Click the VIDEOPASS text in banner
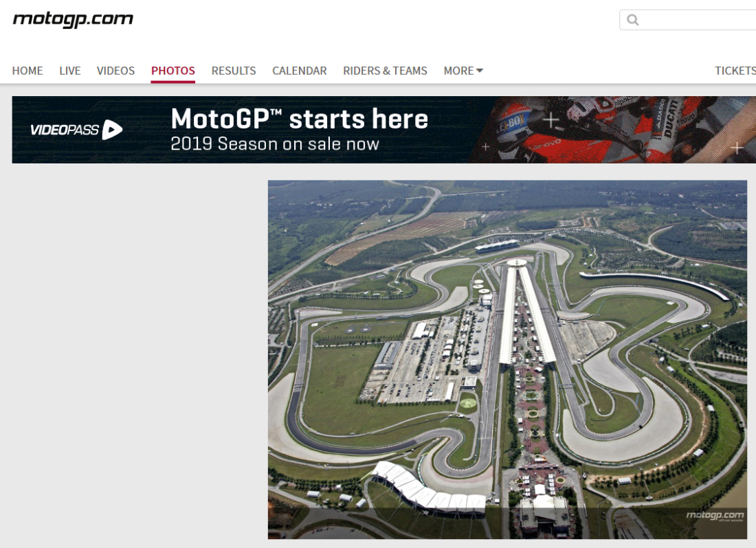Viewport: 756px width, 548px height. (x=65, y=130)
